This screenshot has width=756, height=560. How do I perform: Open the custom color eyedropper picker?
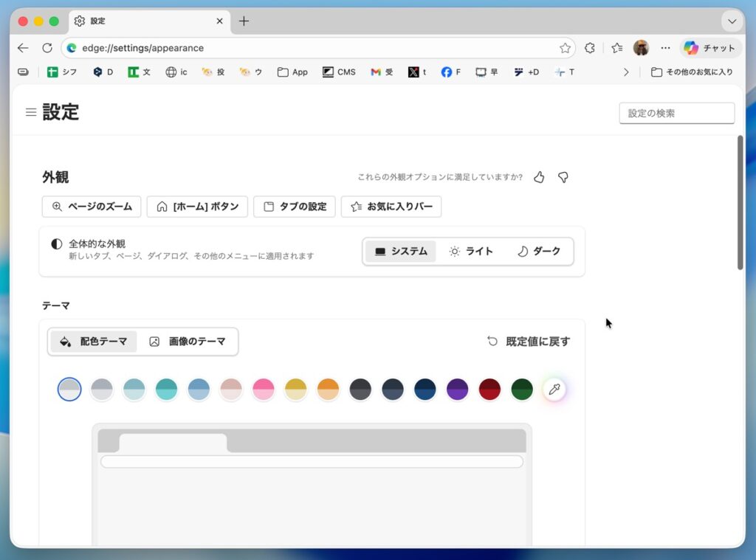pos(554,389)
